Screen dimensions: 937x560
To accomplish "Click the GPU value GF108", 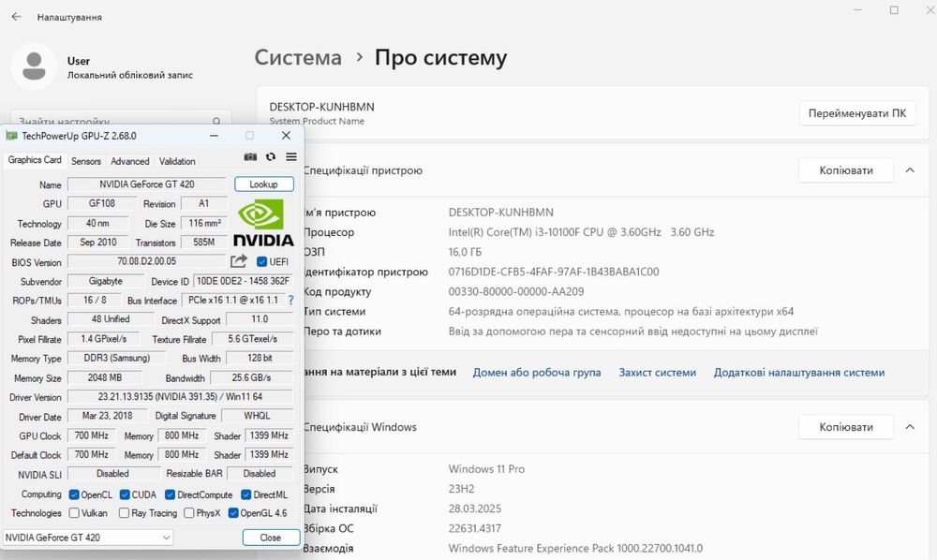I will (102, 203).
